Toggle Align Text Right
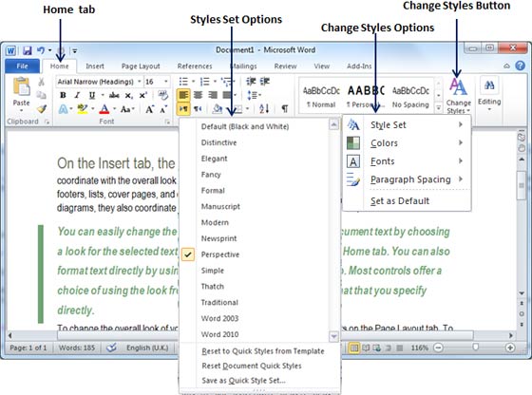 coord(213,95)
